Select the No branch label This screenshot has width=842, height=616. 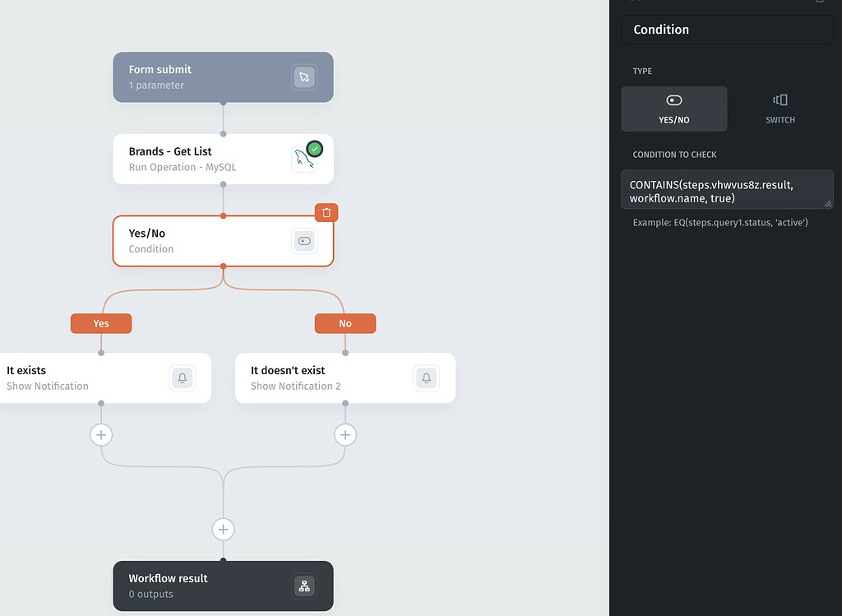click(345, 323)
